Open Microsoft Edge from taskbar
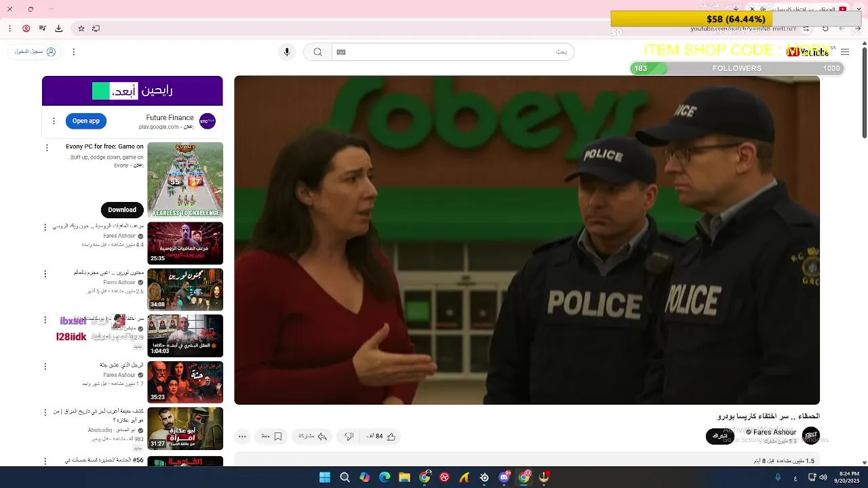 [x=384, y=477]
